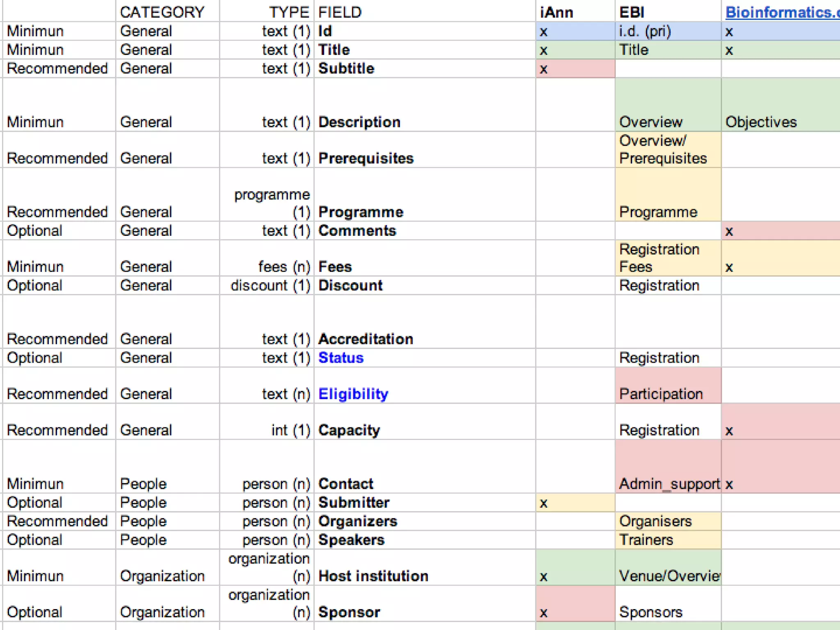Click the Trainers EBI cell

tap(668, 540)
